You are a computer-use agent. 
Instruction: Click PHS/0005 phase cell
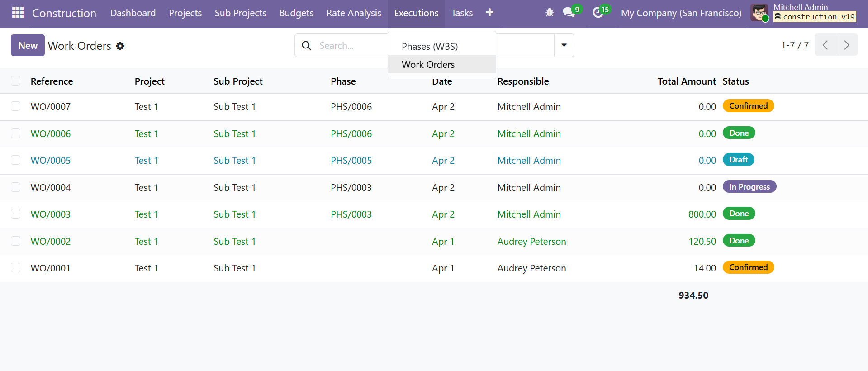coord(351,161)
